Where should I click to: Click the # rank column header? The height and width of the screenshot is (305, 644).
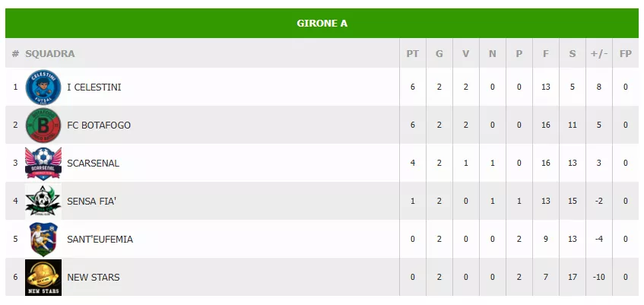15,54
